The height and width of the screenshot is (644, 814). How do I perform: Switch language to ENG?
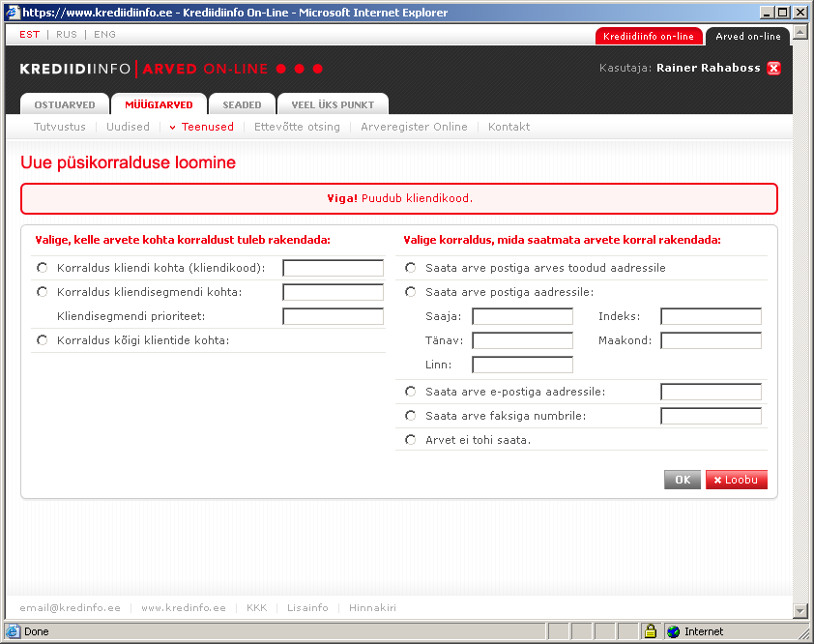104,34
